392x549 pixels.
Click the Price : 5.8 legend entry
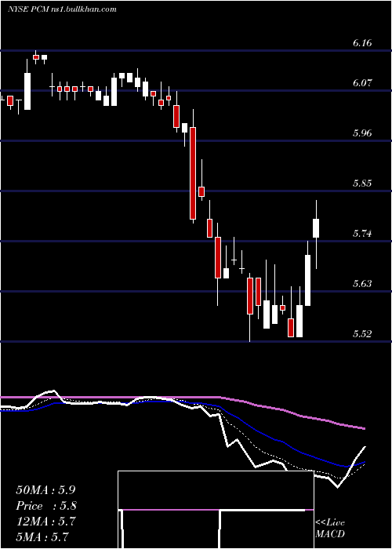[x=46, y=506]
